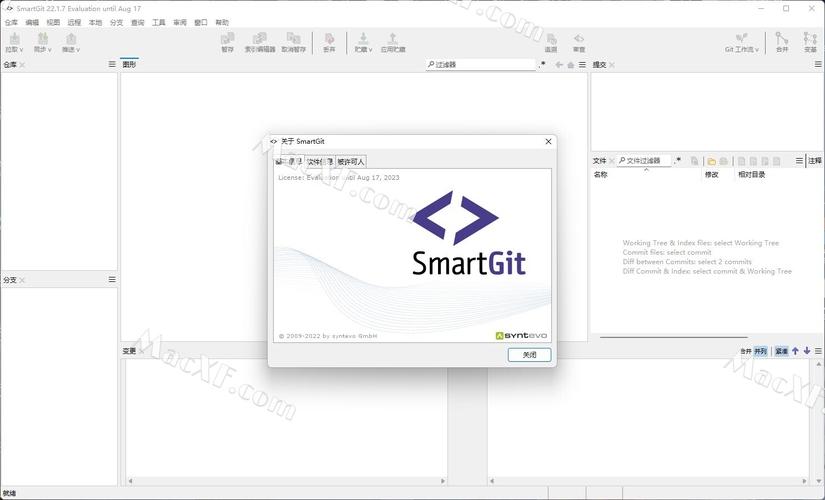
Task: Toggle unified (合并) diff view
Action: [x=746, y=351]
